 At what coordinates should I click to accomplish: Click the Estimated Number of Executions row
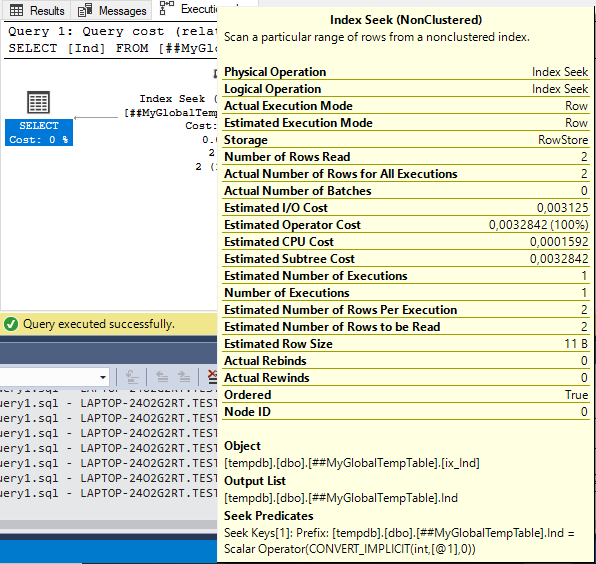click(406, 276)
